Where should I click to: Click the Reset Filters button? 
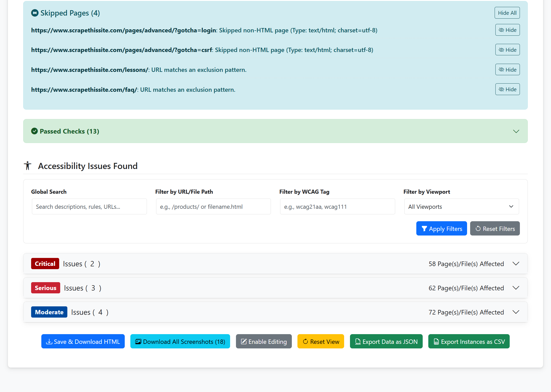495,229
